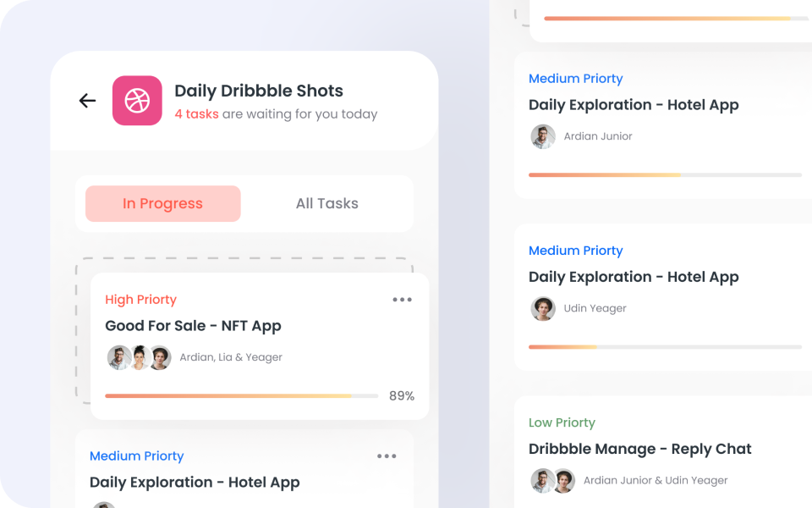Switch to the In Progress tab
The image size is (812, 508).
pos(163,204)
